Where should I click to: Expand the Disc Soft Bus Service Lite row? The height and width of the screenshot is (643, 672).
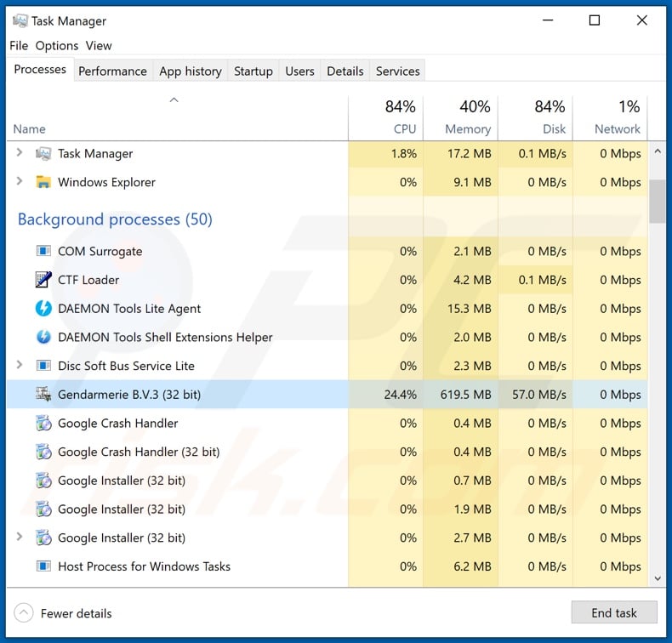coord(20,365)
